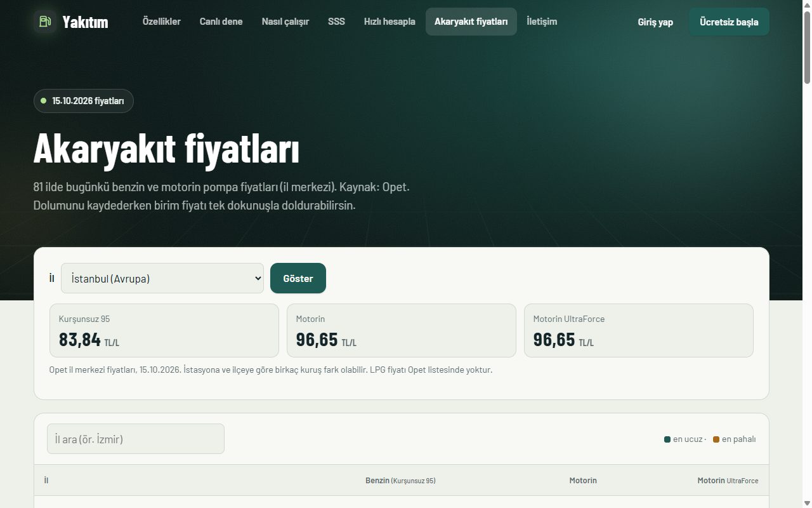Click the Motorin column header in table
This screenshot has height=508, width=812.
[583, 481]
